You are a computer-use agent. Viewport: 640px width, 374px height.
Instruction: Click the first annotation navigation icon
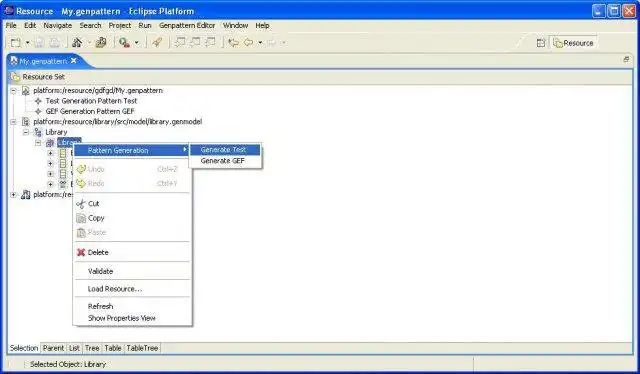click(x=180, y=42)
